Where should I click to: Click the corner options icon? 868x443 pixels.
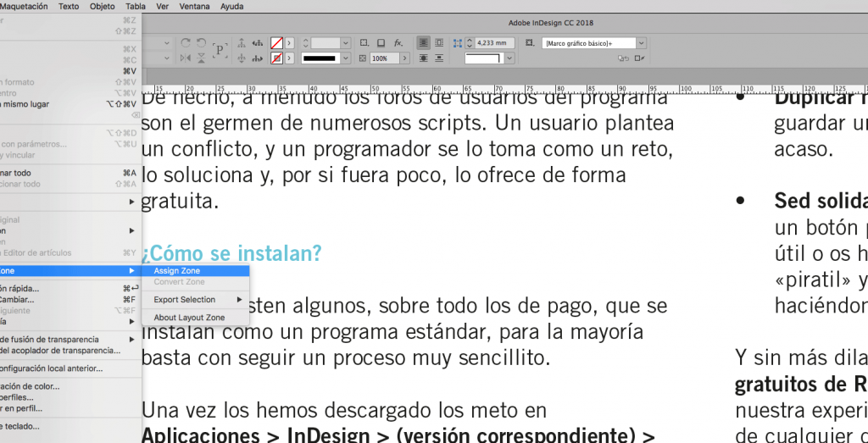coord(364,42)
